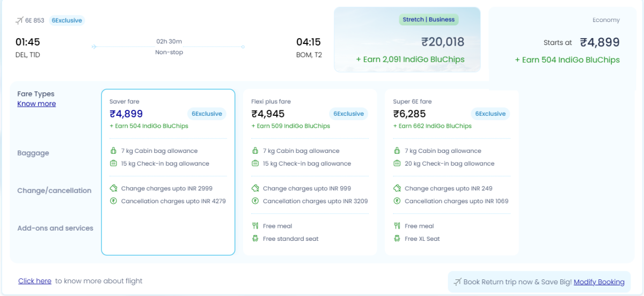644x296 pixels.
Task: Open the Know more fare types link
Action: click(x=36, y=103)
